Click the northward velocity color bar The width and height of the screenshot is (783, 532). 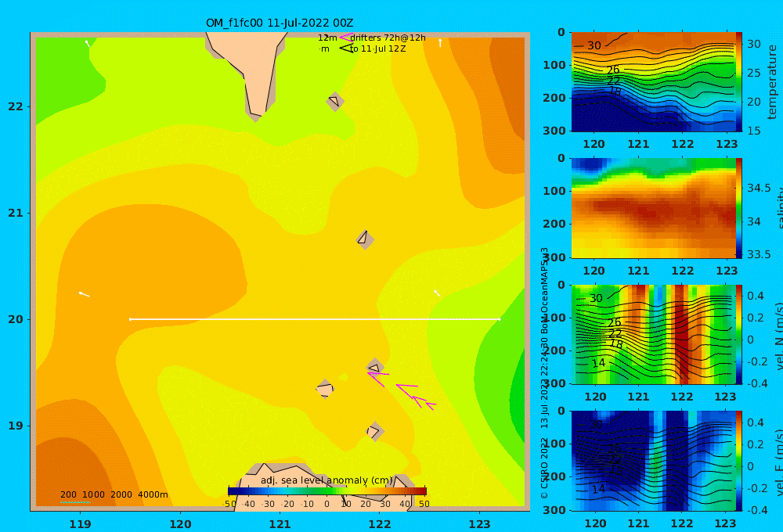coord(738,334)
